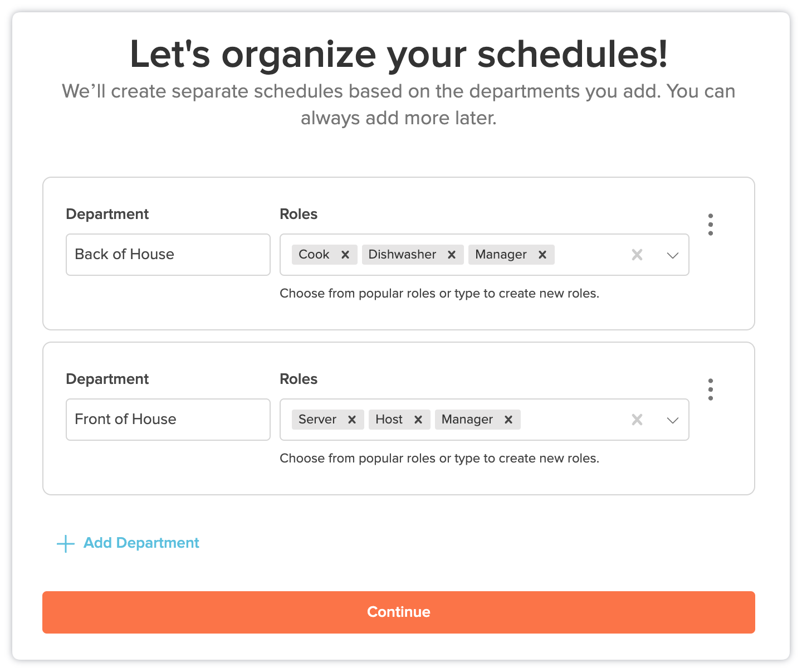Remove the Dishwasher role tag
The image size is (802, 672).
click(x=452, y=255)
